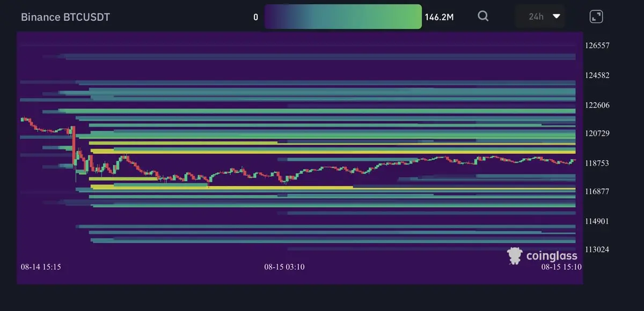Click the 120729 price axis label
Viewport: 644px width, 311px height.
[x=597, y=133]
